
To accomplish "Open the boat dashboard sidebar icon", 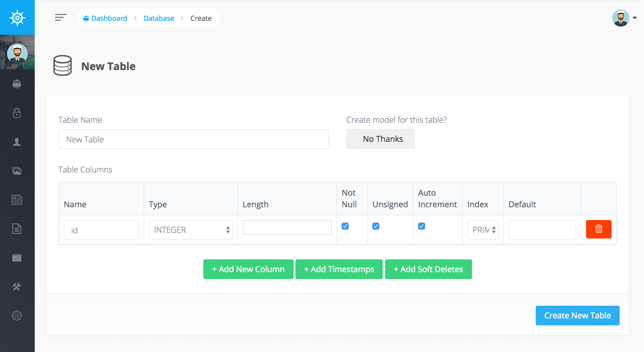I will tap(17, 84).
